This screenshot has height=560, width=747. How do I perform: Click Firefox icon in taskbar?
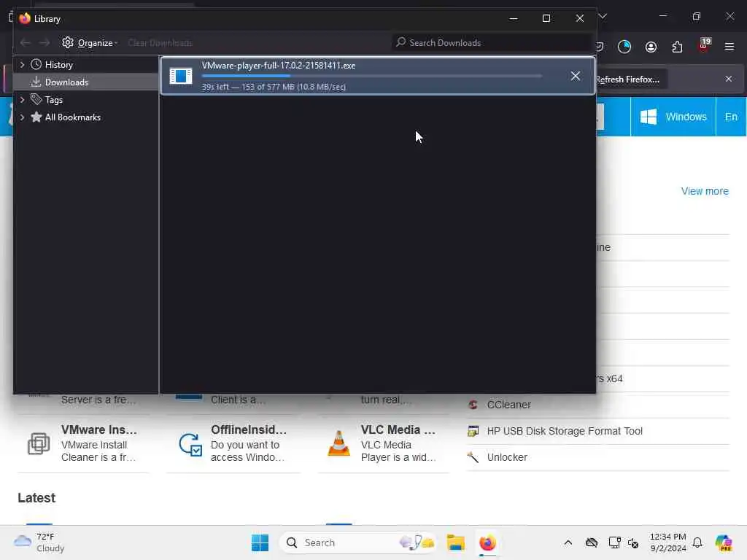click(487, 542)
